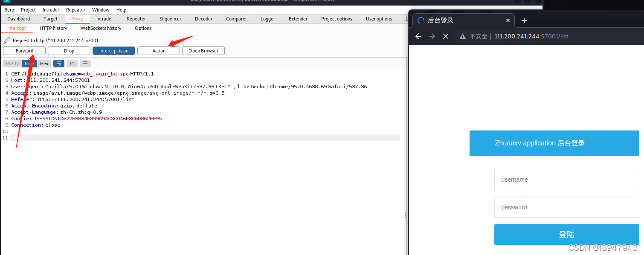
Task: Click the Host header line
Action: pos(50,80)
